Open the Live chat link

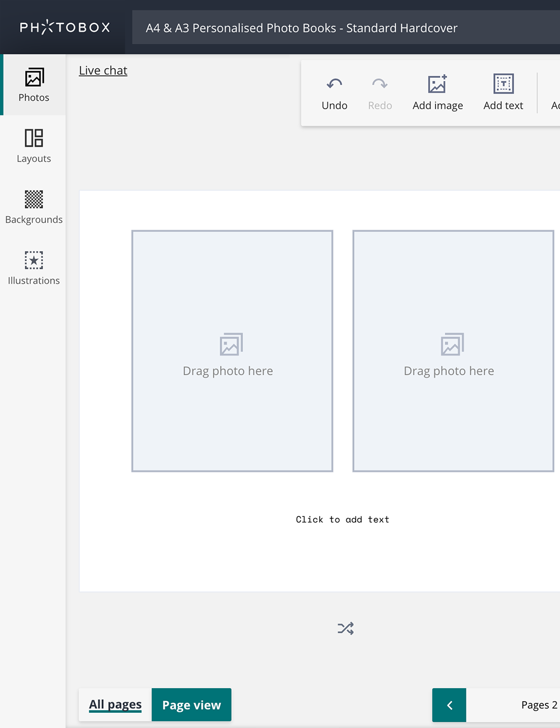coord(103,71)
